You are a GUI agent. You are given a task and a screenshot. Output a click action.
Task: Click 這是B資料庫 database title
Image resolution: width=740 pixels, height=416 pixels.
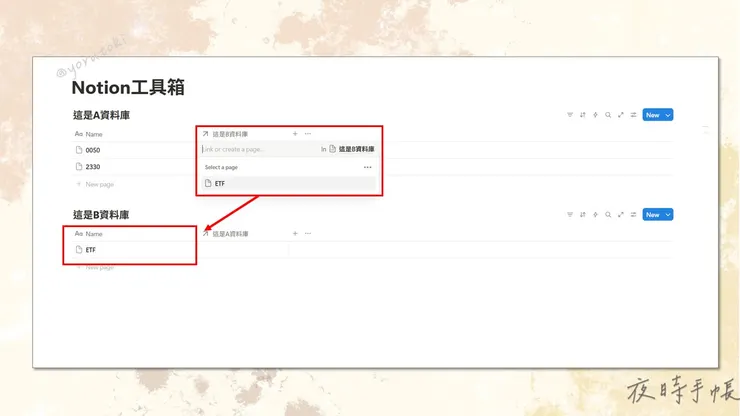coord(101,215)
